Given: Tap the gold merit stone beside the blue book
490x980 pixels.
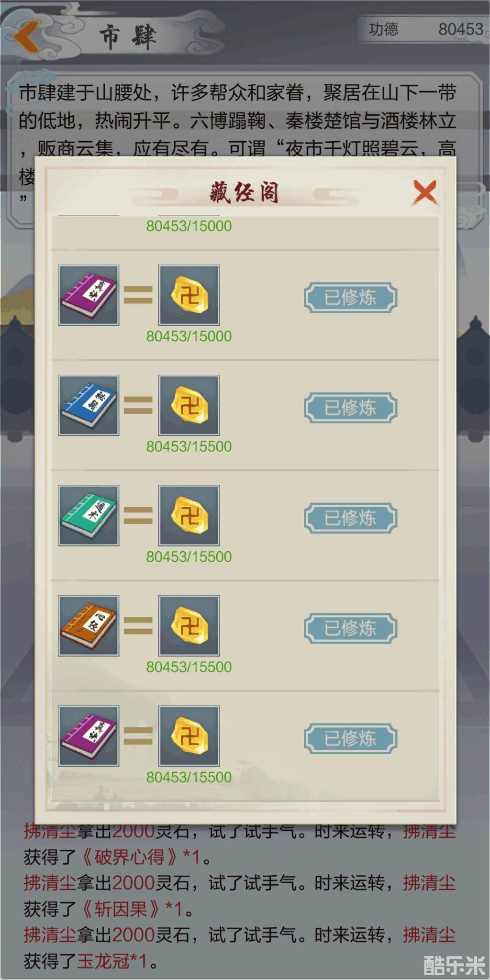Looking at the screenshot, I should click(x=189, y=405).
